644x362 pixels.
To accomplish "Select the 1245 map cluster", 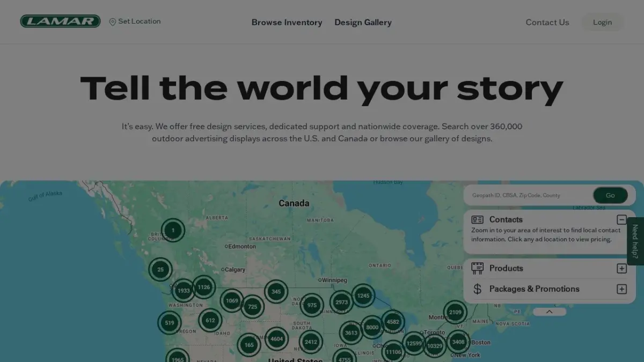I will [x=363, y=295].
